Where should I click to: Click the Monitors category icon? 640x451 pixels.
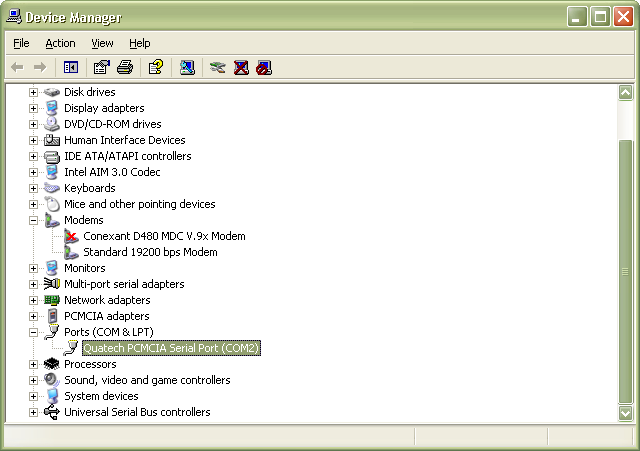[x=52, y=268]
